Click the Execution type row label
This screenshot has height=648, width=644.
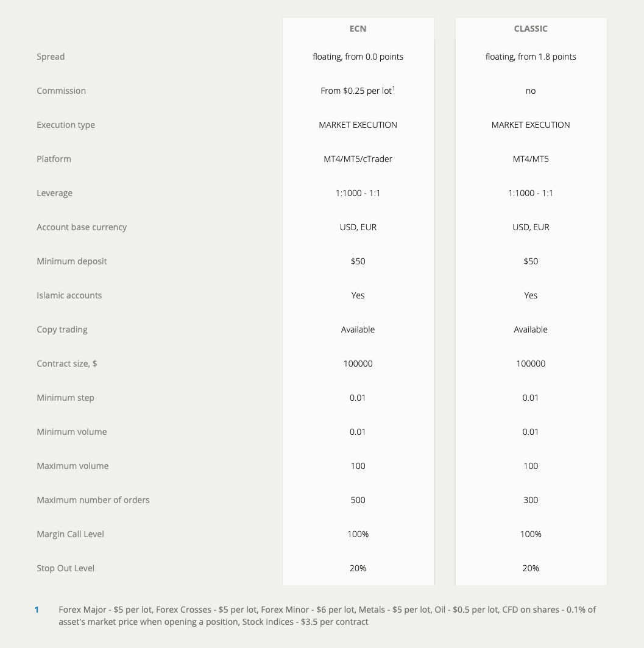pos(66,125)
